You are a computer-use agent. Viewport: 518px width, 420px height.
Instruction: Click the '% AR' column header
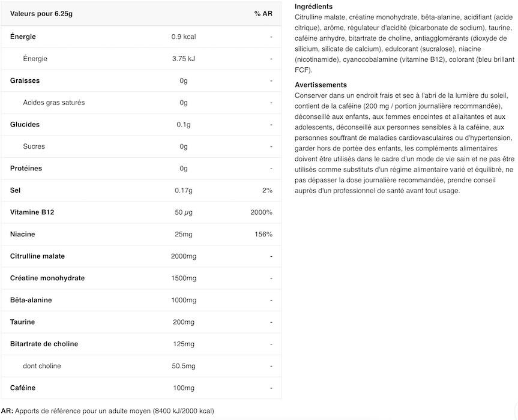point(263,14)
